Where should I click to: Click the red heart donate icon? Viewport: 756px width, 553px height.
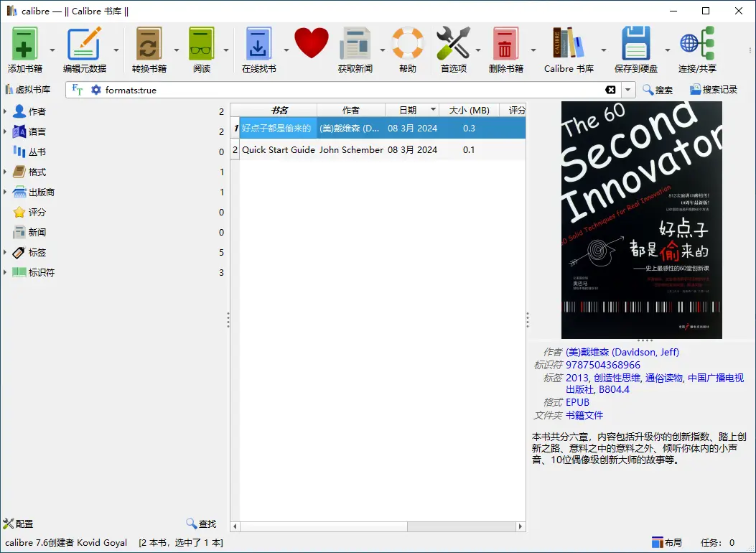tap(312, 43)
